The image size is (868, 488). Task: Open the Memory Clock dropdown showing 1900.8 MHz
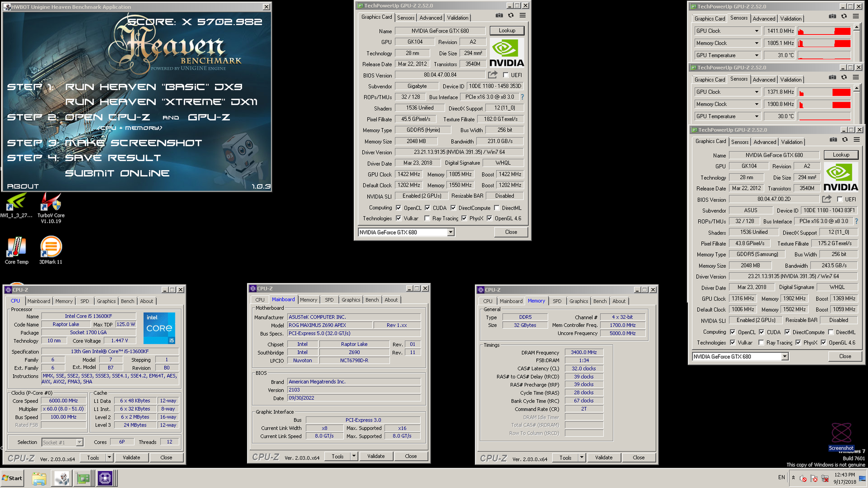[x=756, y=104]
